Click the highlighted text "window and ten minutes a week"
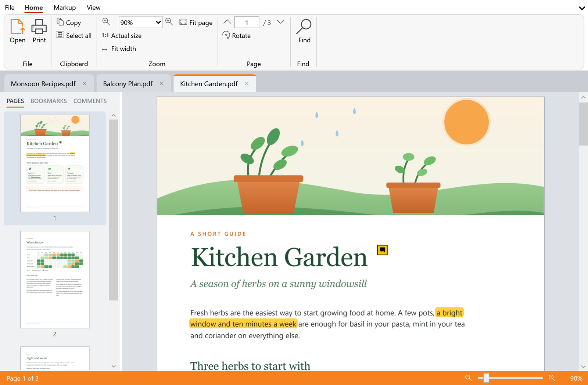 (243, 324)
